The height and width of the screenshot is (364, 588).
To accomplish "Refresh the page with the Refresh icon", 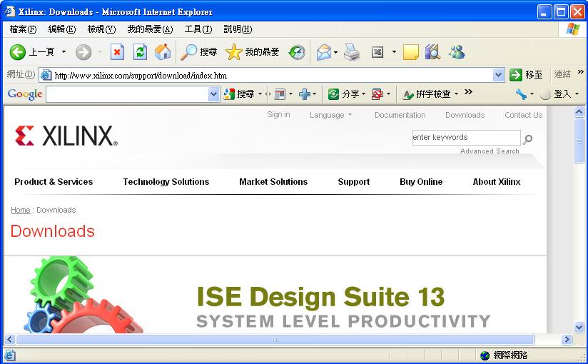I will coord(140,52).
